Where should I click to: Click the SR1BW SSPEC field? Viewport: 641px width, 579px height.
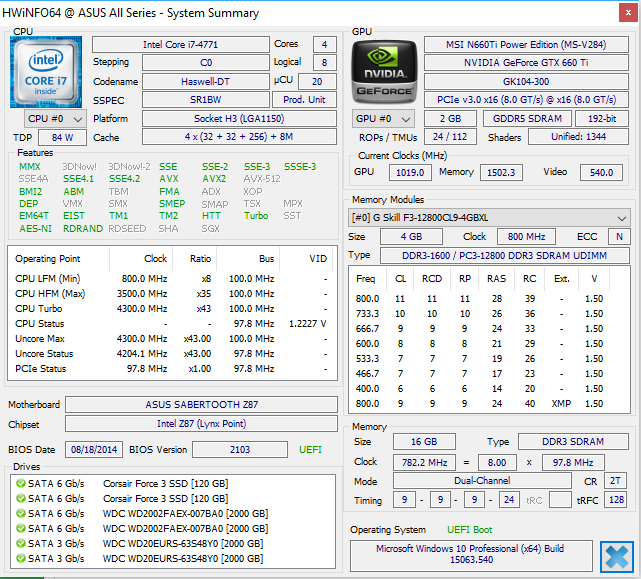coord(206,100)
